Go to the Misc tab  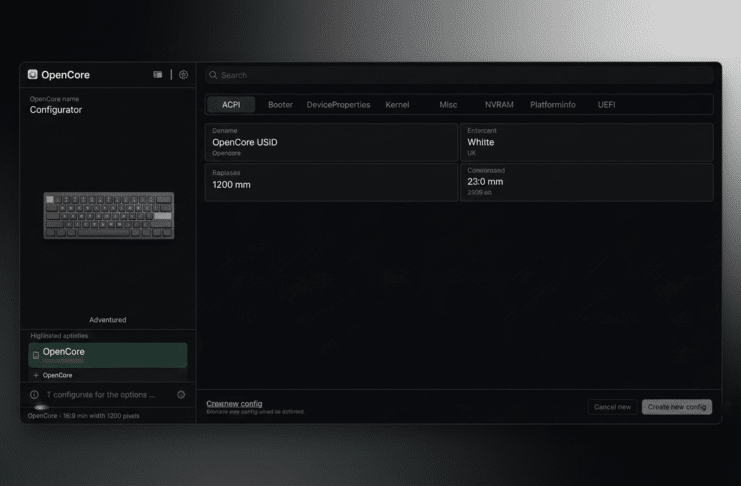pyautogui.click(x=448, y=104)
